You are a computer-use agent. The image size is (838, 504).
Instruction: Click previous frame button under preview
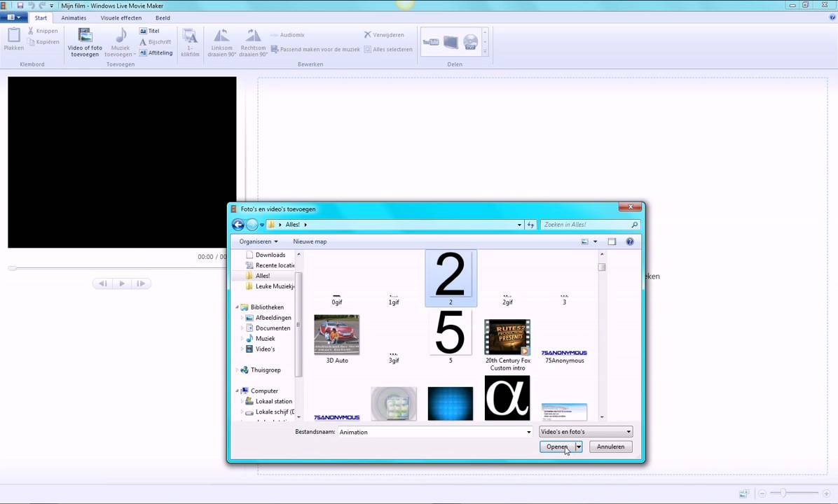pyautogui.click(x=102, y=283)
